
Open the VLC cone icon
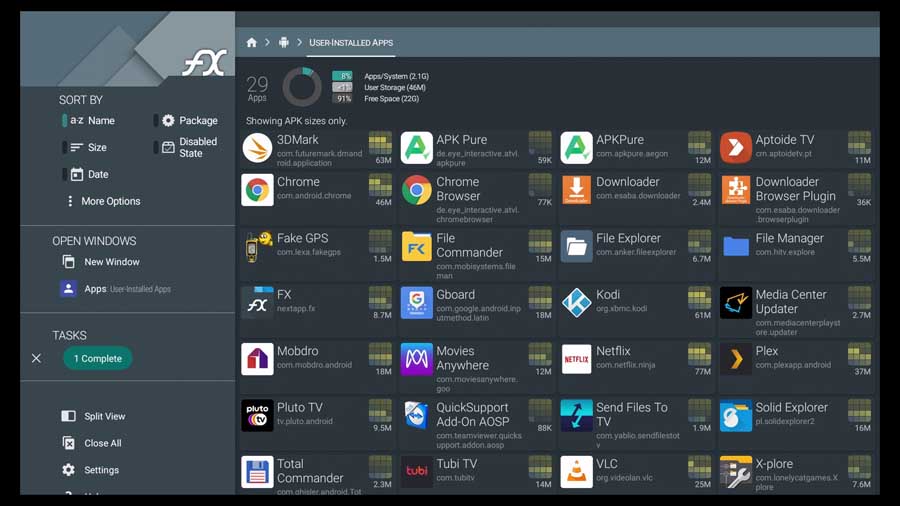coord(576,472)
